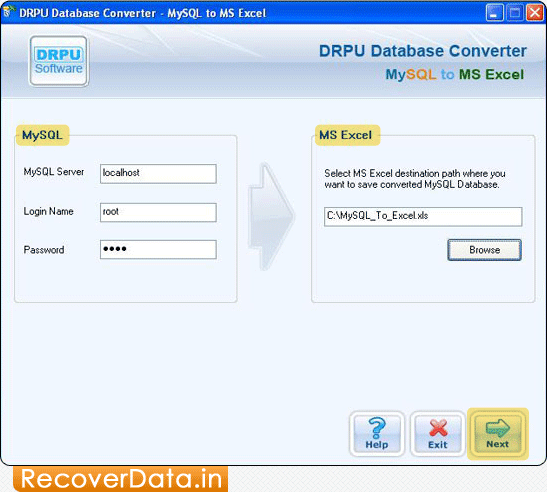Minimize the DRPU Database Converter window
Screen dimensions: 547x492
click(494, 13)
